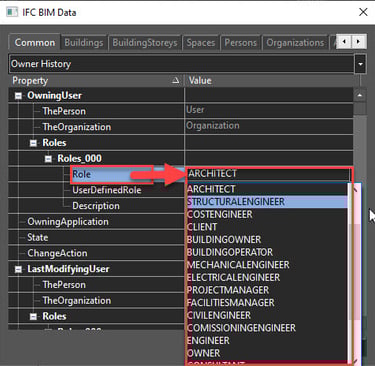The height and width of the screenshot is (366, 375).
Task: Switch to the Spaces tab
Action: point(201,43)
